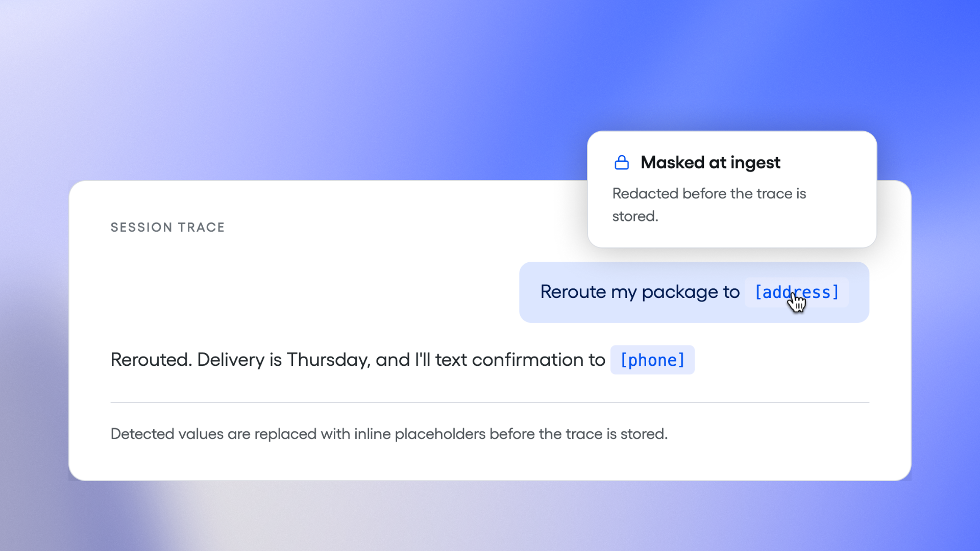This screenshot has height=551, width=980.
Task: Click the [phone] placeholder chip
Action: click(652, 360)
